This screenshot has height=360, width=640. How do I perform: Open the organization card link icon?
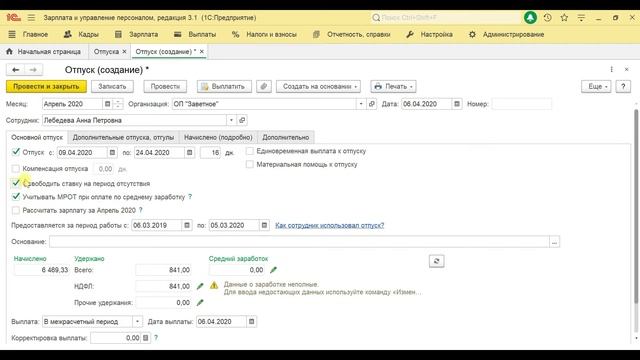click(x=372, y=104)
